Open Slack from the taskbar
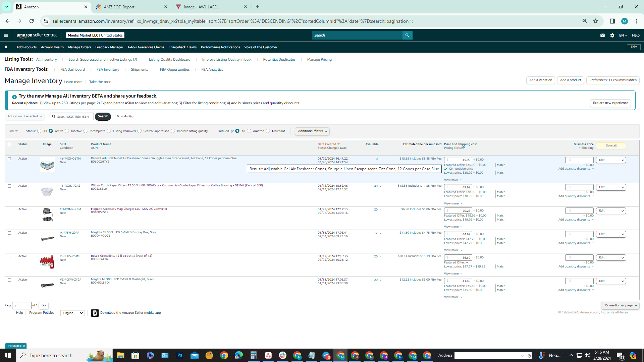Viewport: 644px width, 362px height. coord(283,355)
